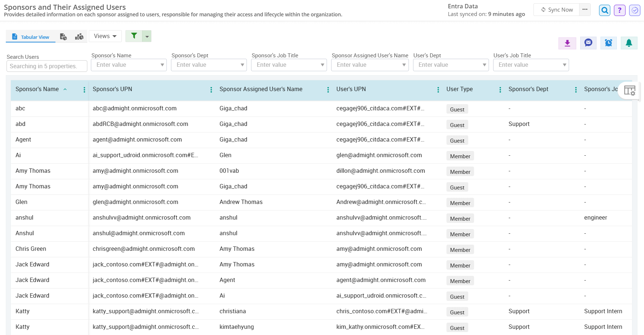The image size is (644, 335).
Task: Select the kebab menu beside User's UPN header
Action: (x=438, y=89)
